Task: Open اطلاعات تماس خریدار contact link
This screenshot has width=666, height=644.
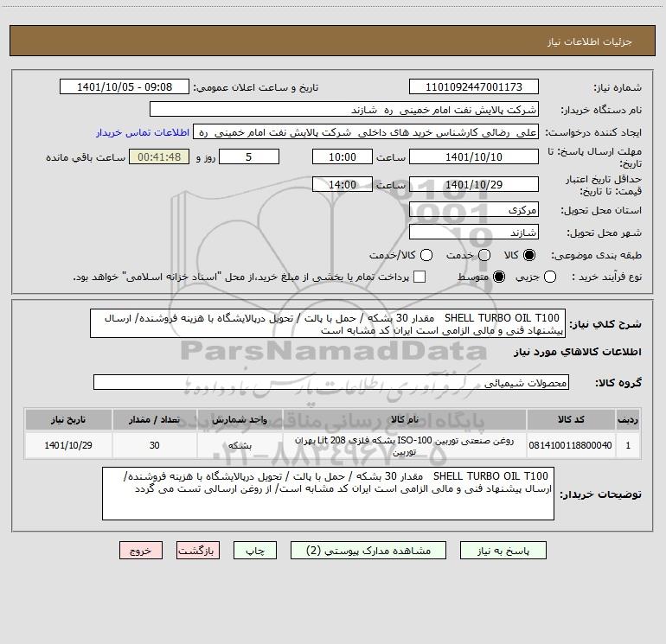Action: click(x=143, y=132)
